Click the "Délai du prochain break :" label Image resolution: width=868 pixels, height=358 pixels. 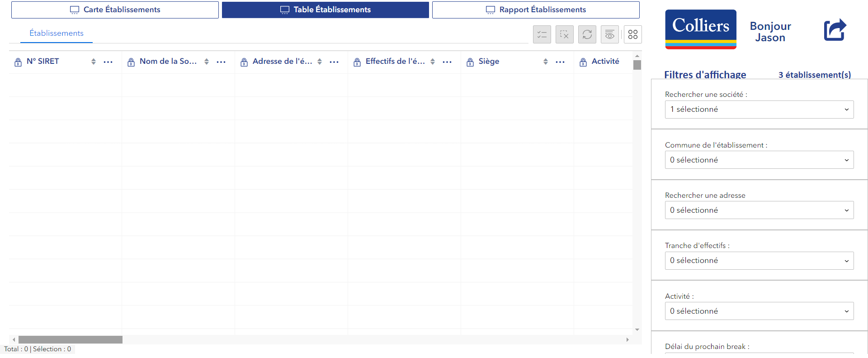(x=707, y=347)
